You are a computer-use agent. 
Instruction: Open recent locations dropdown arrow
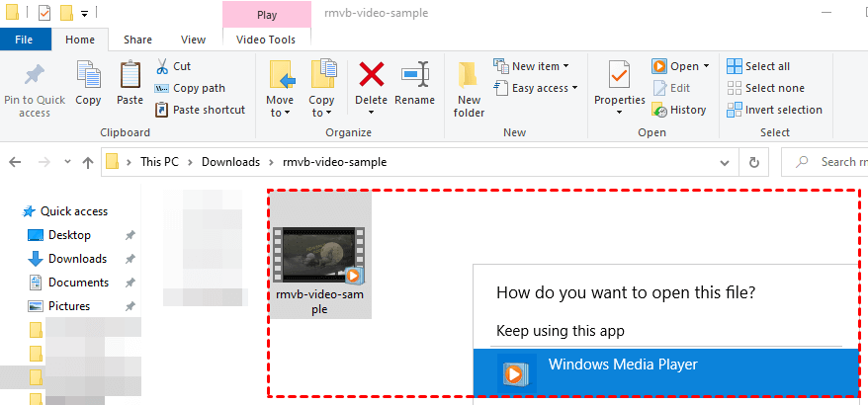pyautogui.click(x=67, y=162)
